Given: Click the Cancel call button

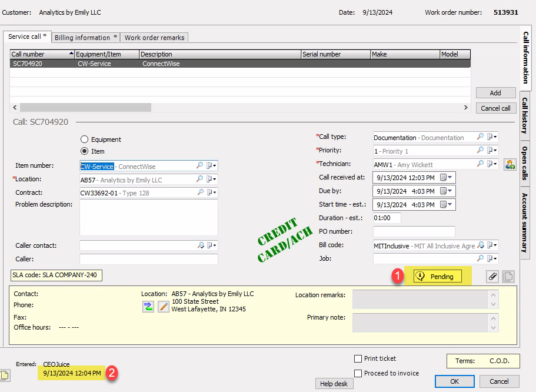Looking at the screenshot, I should tap(495, 108).
